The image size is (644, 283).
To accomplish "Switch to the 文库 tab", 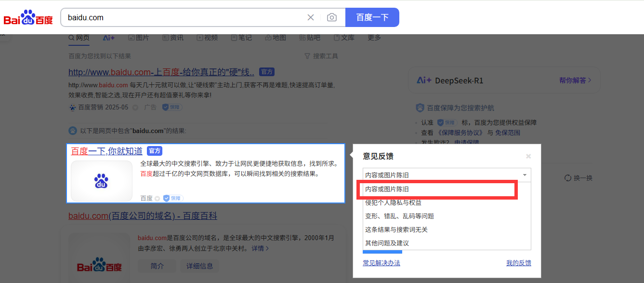I will coord(344,38).
